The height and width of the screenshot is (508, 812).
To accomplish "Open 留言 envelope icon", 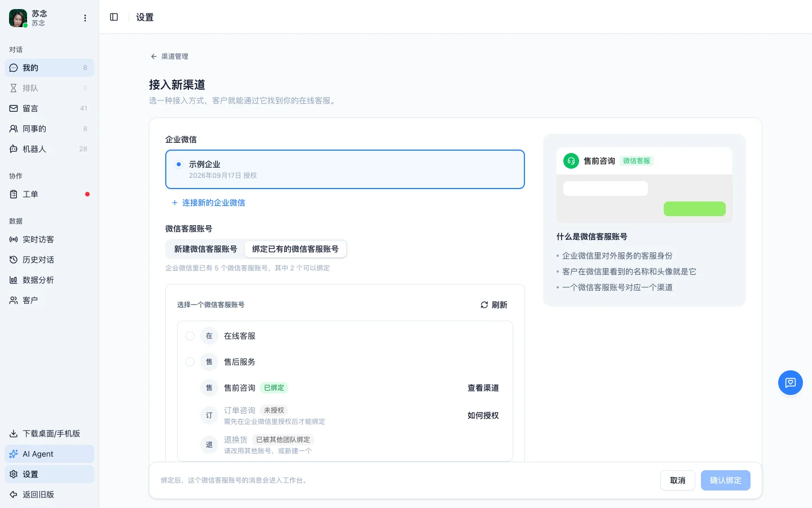I will [x=14, y=108].
